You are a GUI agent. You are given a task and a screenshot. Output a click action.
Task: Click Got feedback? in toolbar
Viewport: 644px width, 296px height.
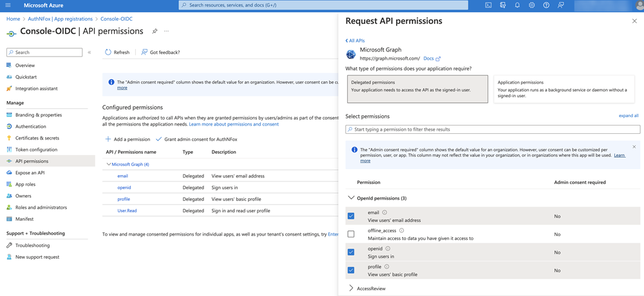tap(160, 52)
